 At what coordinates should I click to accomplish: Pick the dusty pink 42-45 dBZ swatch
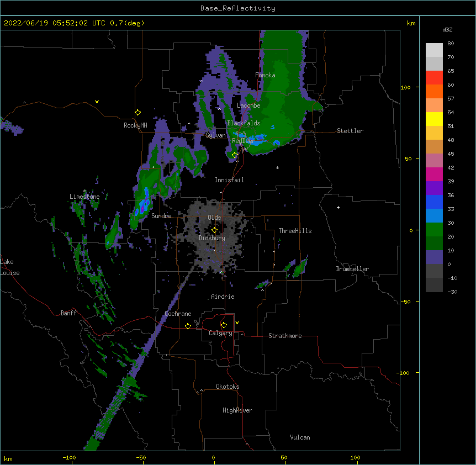(434, 161)
